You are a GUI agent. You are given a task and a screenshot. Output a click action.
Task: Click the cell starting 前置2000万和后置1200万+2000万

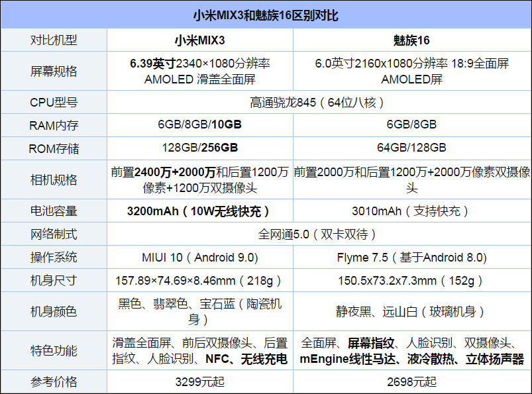pyautogui.click(x=412, y=179)
